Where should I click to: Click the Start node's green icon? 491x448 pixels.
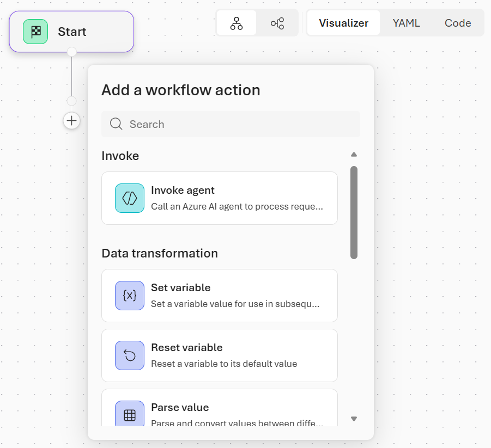tap(35, 32)
